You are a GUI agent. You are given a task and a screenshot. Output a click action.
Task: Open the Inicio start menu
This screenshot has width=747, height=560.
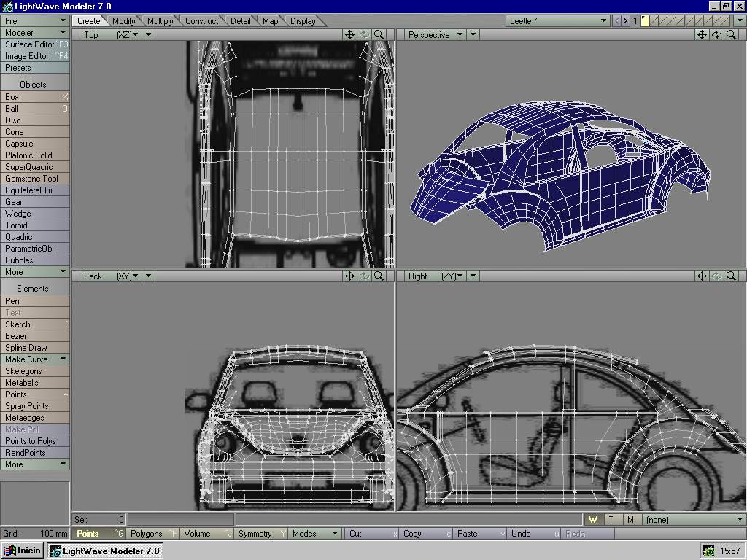[x=23, y=551]
